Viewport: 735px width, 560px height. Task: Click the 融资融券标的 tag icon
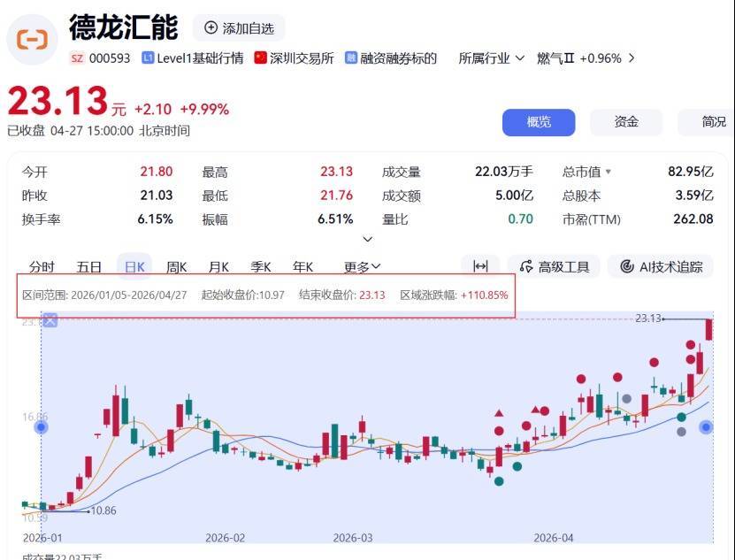point(351,58)
